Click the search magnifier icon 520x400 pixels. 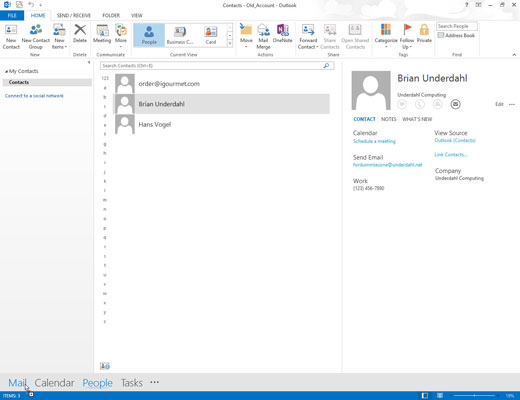[x=326, y=66]
